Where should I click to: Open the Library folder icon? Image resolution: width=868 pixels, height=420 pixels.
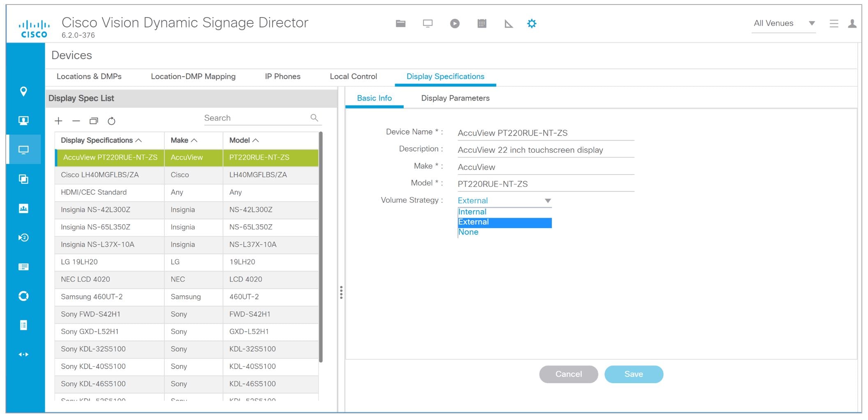click(x=400, y=23)
